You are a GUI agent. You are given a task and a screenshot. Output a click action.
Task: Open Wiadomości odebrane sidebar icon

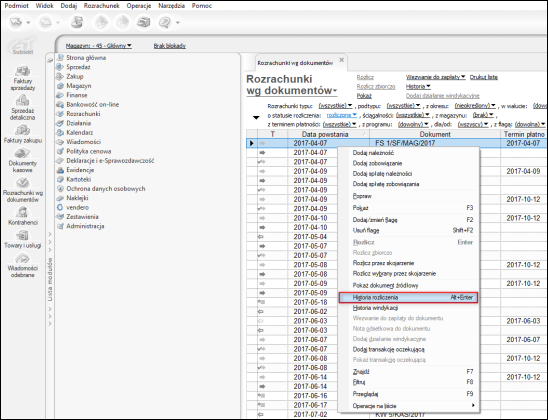click(x=23, y=266)
